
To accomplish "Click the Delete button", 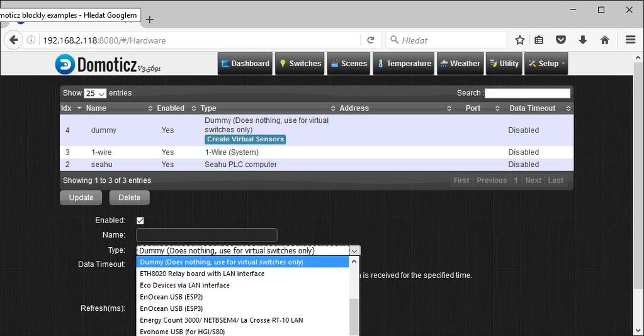I will point(130,197).
